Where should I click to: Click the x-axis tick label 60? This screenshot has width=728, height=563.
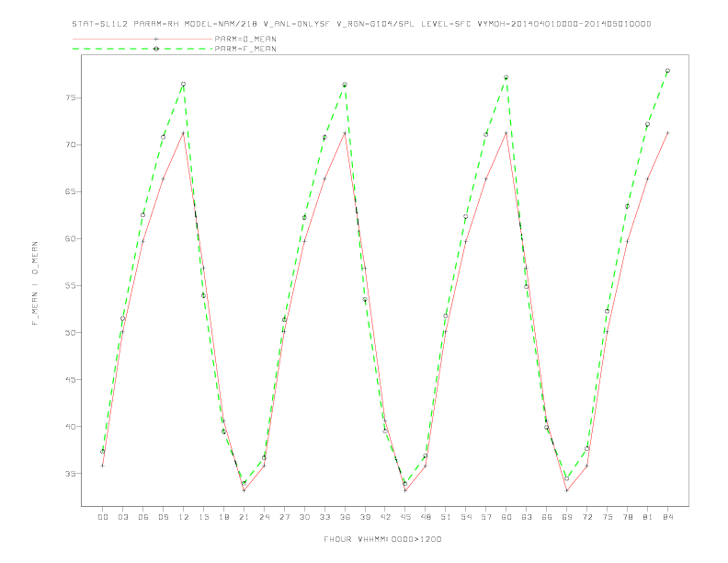point(506,517)
